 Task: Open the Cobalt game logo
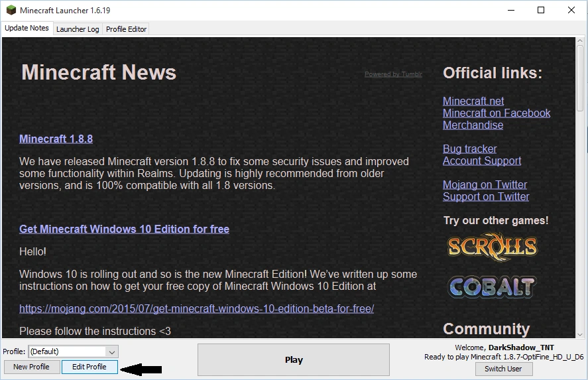coord(493,287)
